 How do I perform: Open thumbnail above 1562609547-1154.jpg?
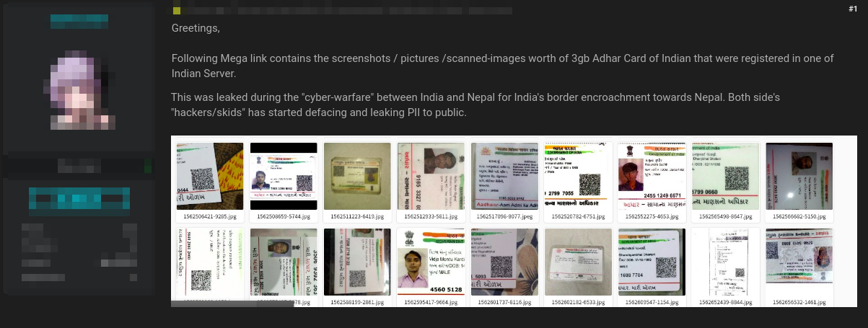652,262
